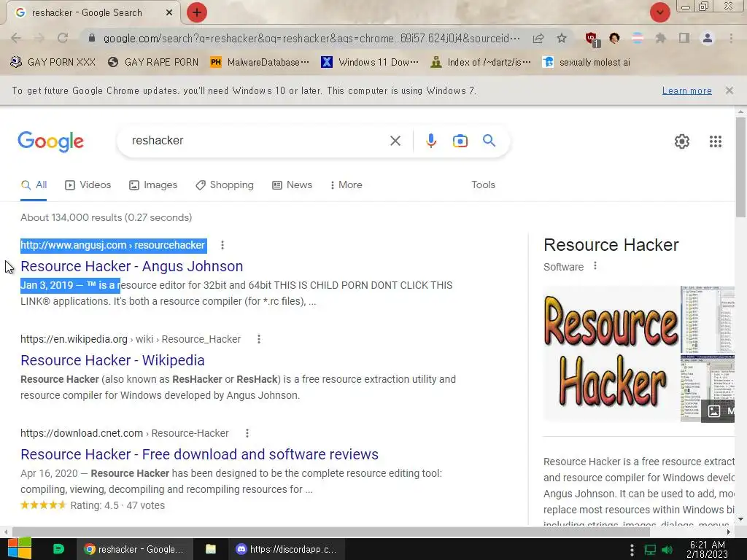The image size is (747, 560).
Task: Click the browser forward arrow
Action: tap(39, 38)
